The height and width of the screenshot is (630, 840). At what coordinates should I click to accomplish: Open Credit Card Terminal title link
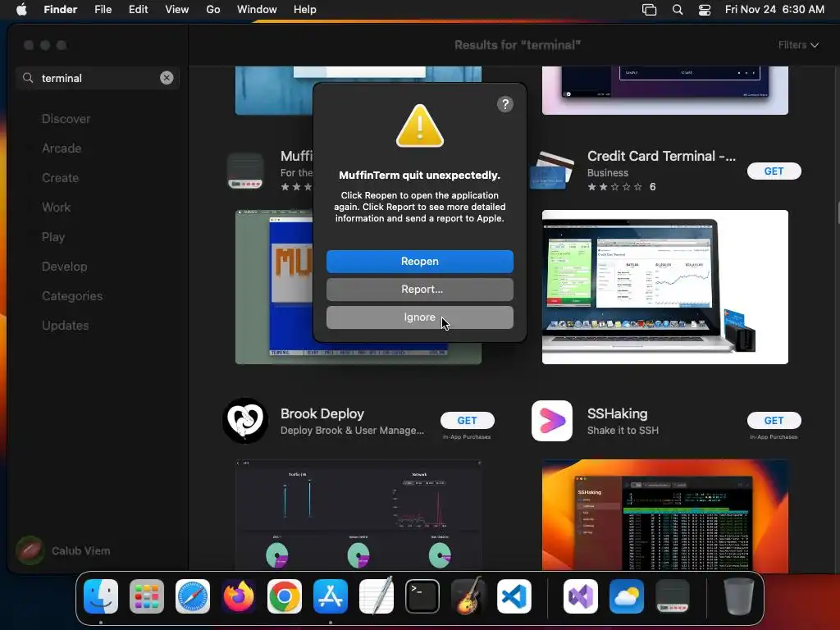[661, 156]
